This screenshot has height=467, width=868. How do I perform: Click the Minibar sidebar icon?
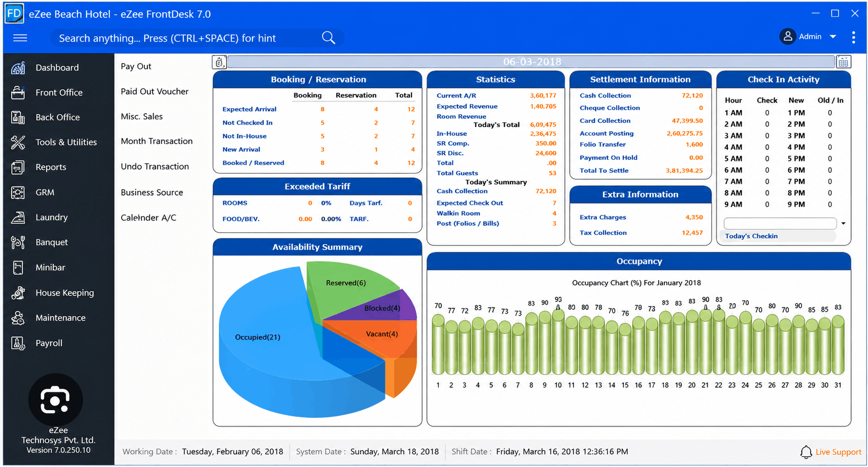[18, 268]
